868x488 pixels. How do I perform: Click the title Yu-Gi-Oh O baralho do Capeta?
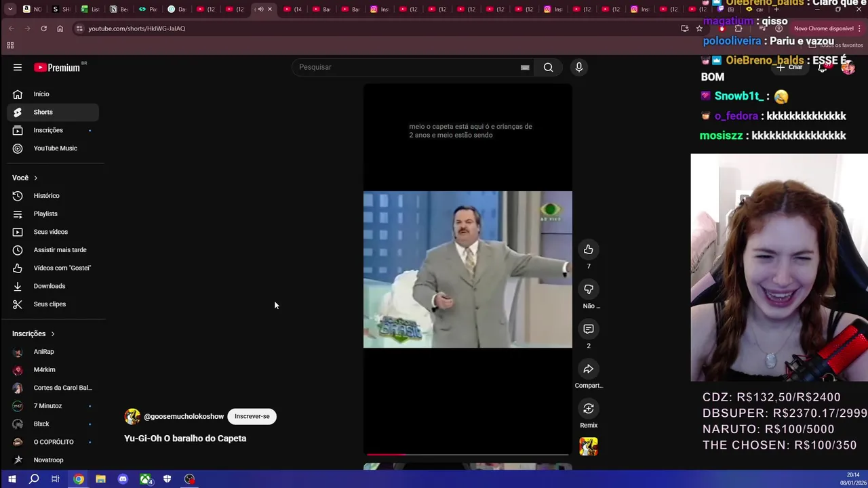[x=185, y=439]
